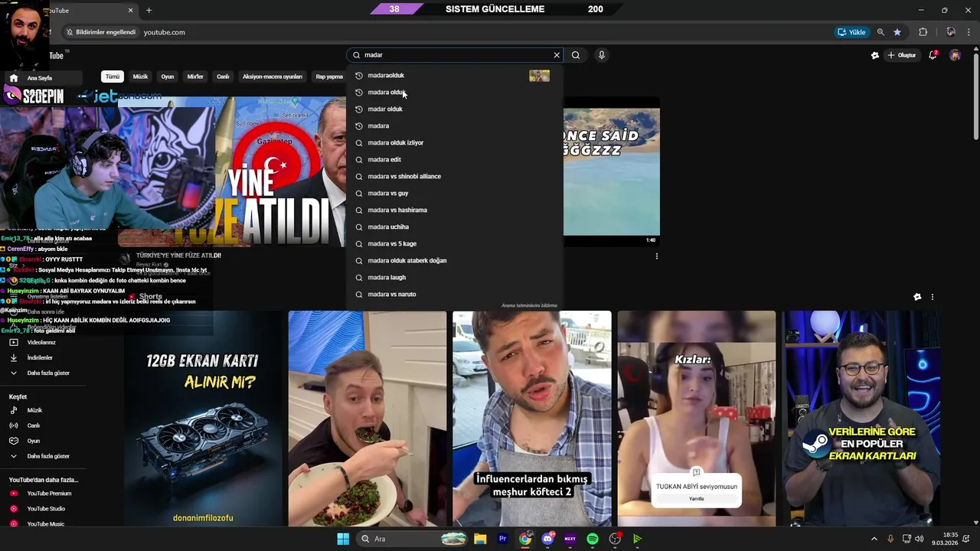Go to Ana Sayfa in sidebar

(x=40, y=78)
